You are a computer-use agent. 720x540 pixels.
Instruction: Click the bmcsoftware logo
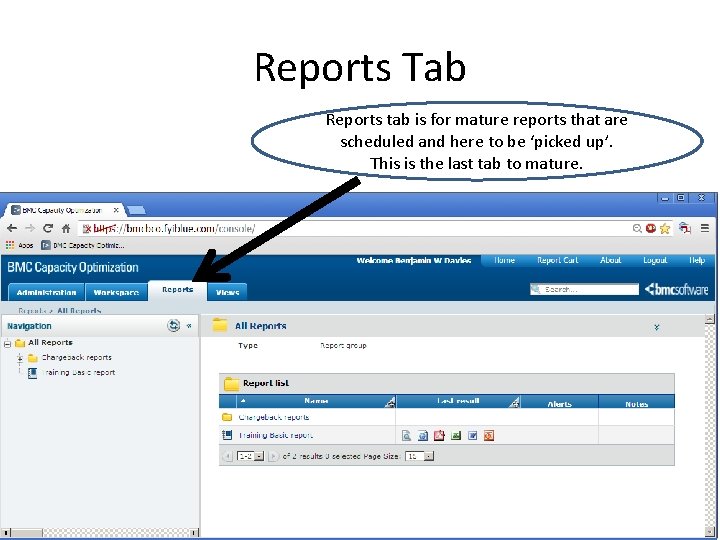pos(676,289)
